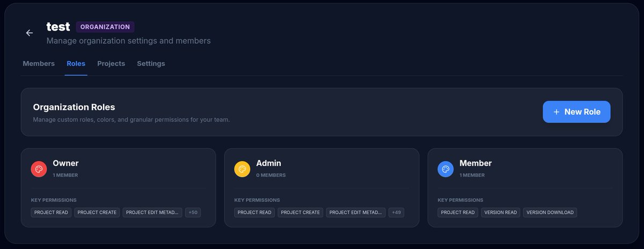Go to the Settings tab
Screen dimensions: 644x249
tap(151, 63)
